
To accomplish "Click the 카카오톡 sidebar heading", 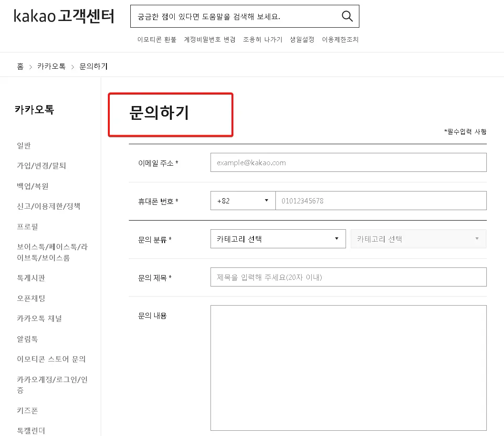I will tap(34, 110).
